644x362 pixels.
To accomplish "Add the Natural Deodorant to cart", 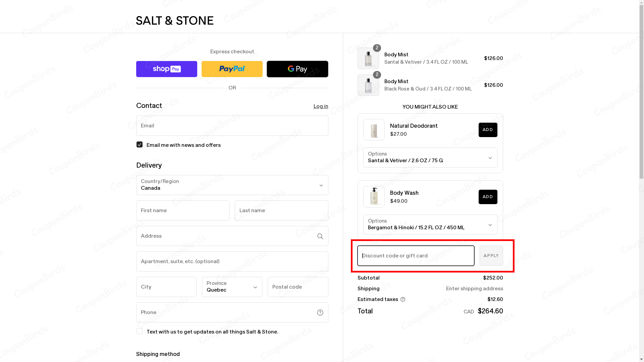I will (x=488, y=130).
